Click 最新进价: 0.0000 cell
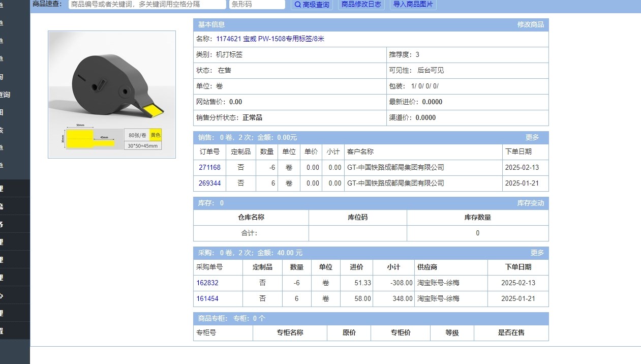The width and height of the screenshot is (641, 364). pyautogui.click(x=467, y=102)
